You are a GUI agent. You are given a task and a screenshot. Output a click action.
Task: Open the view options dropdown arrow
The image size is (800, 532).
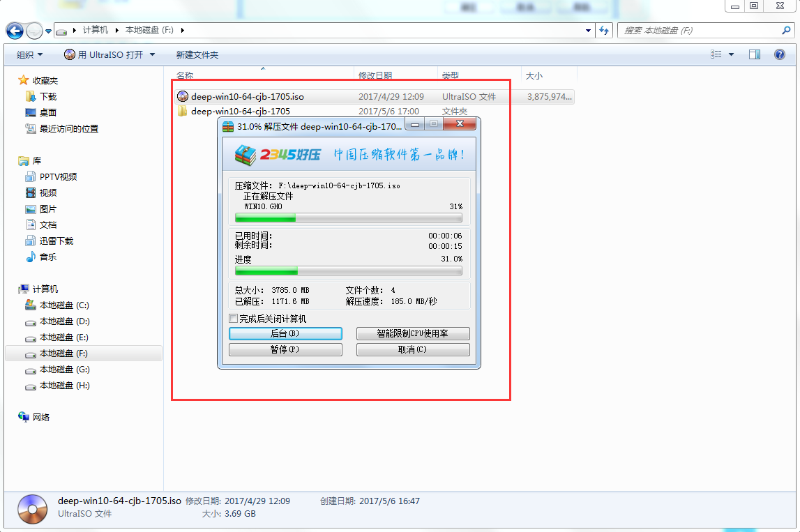(731, 54)
